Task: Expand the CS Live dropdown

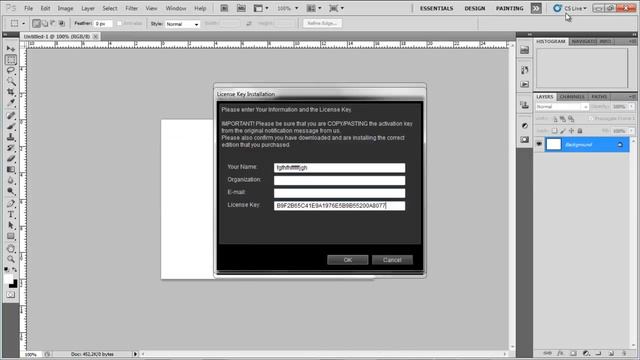Action: (x=571, y=8)
